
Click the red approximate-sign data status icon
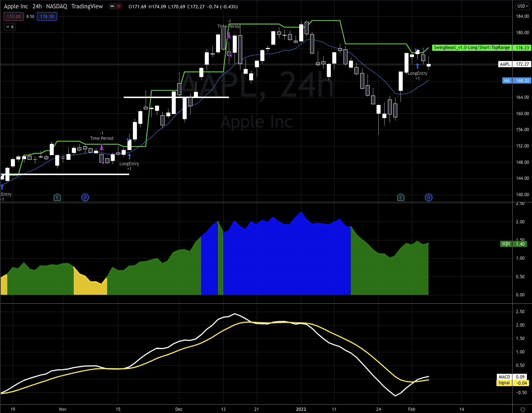[119, 7]
